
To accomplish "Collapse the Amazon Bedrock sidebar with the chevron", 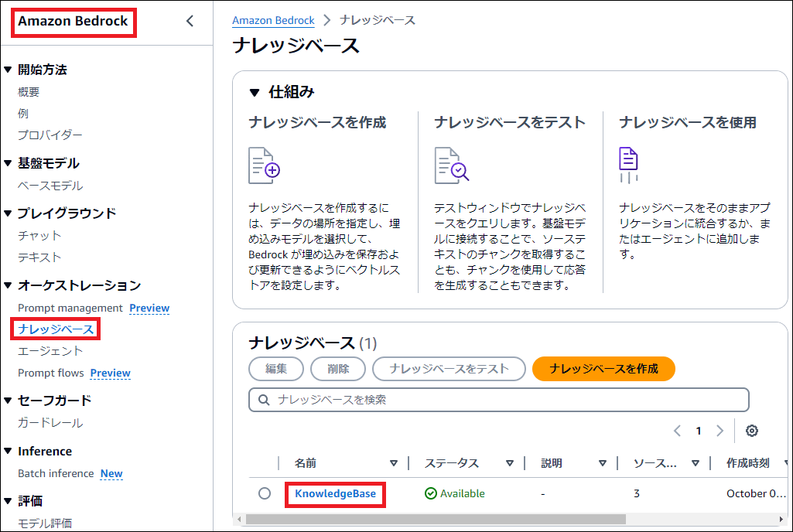I will [190, 22].
